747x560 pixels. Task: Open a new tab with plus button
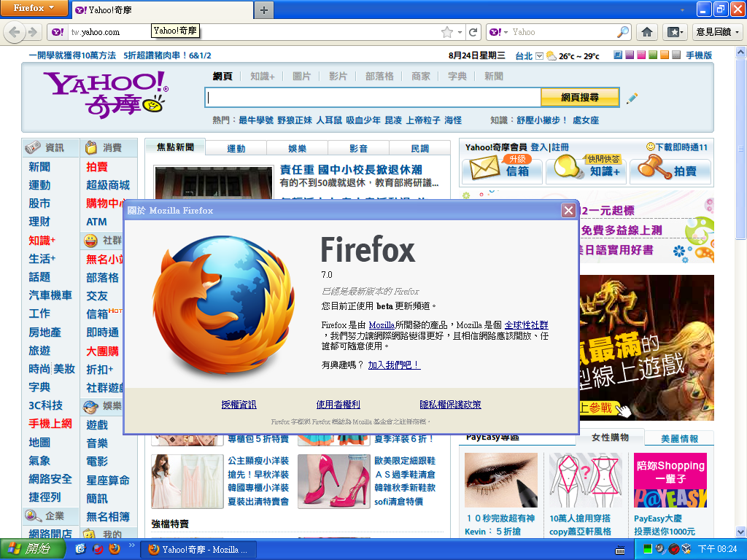(x=264, y=9)
